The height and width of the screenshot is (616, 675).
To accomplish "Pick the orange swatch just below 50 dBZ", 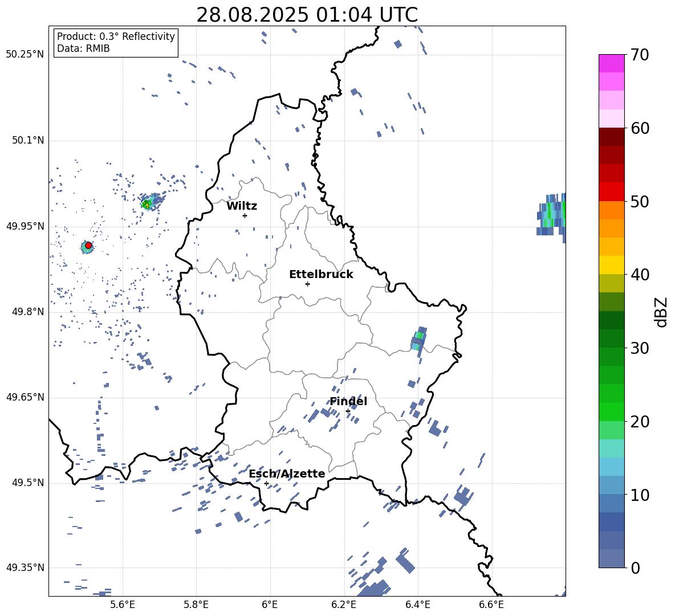I will [611, 210].
